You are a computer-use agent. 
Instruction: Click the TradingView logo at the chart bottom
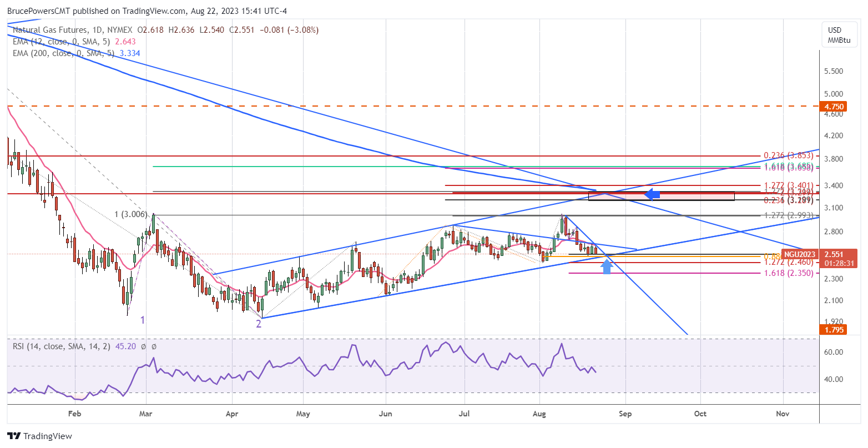click(x=39, y=436)
